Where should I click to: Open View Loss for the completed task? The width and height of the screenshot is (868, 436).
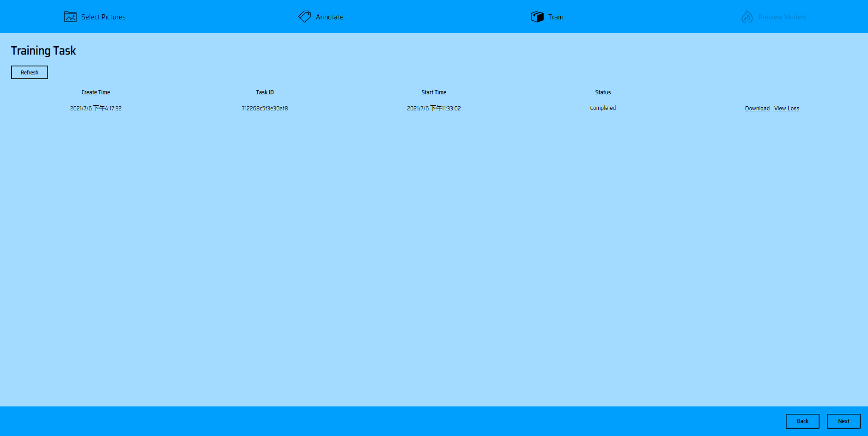786,109
